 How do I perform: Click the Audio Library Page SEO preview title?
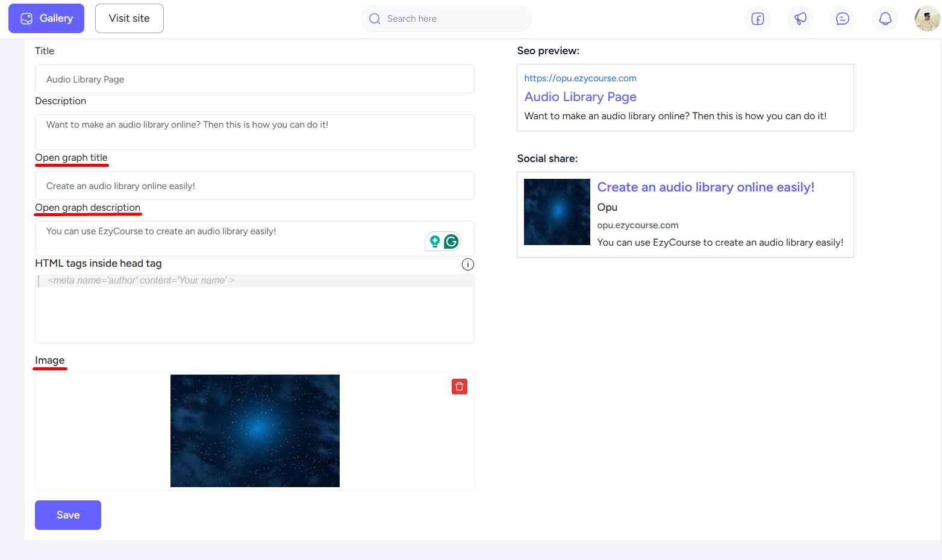(x=580, y=97)
